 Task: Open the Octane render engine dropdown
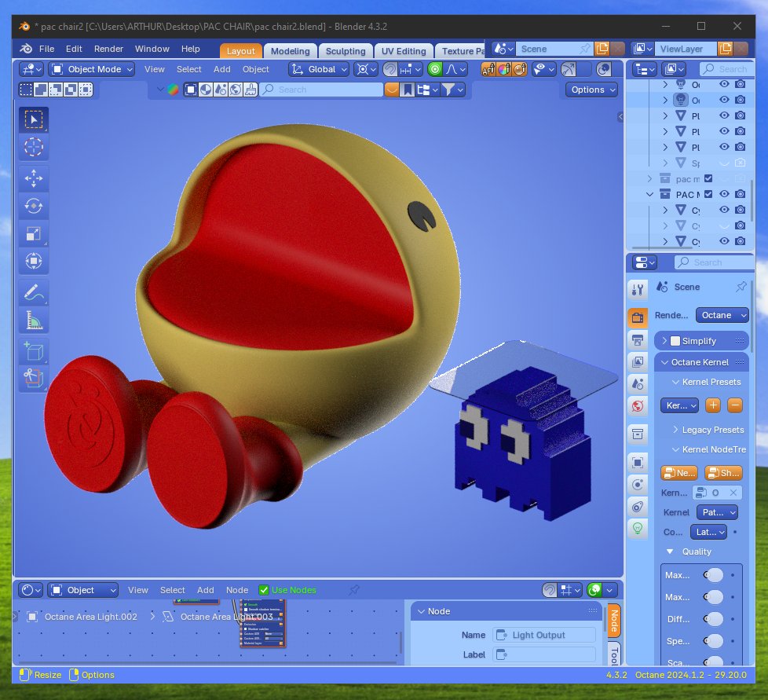pos(722,315)
